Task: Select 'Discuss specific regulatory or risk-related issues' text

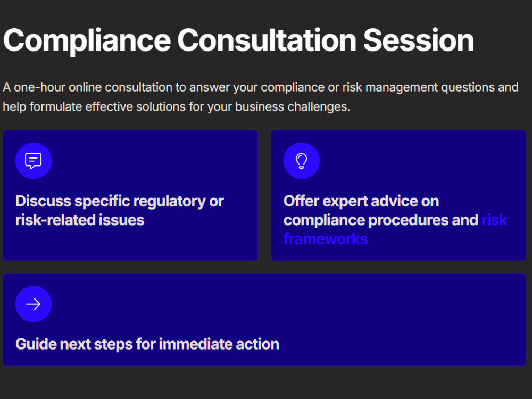Action: [119, 210]
